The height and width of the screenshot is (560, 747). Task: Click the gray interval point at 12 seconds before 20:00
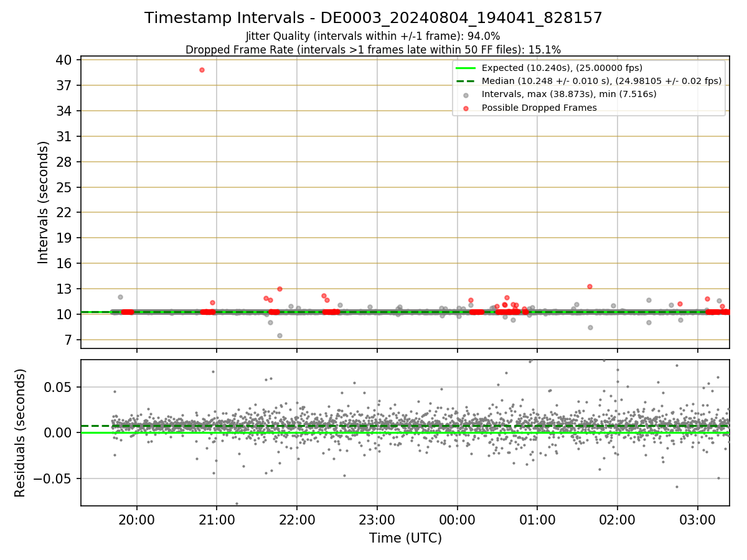click(120, 297)
